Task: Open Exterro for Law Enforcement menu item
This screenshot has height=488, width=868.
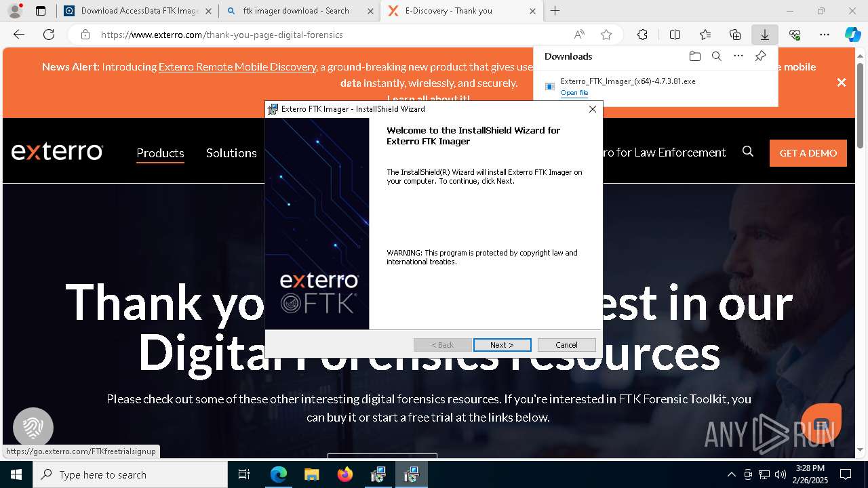Action: pyautogui.click(x=664, y=152)
